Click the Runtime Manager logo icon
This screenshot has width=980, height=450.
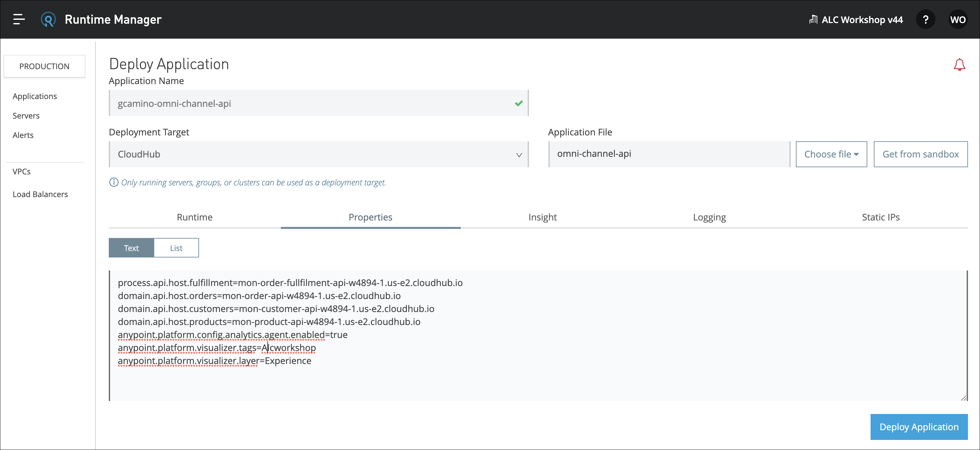coord(48,19)
